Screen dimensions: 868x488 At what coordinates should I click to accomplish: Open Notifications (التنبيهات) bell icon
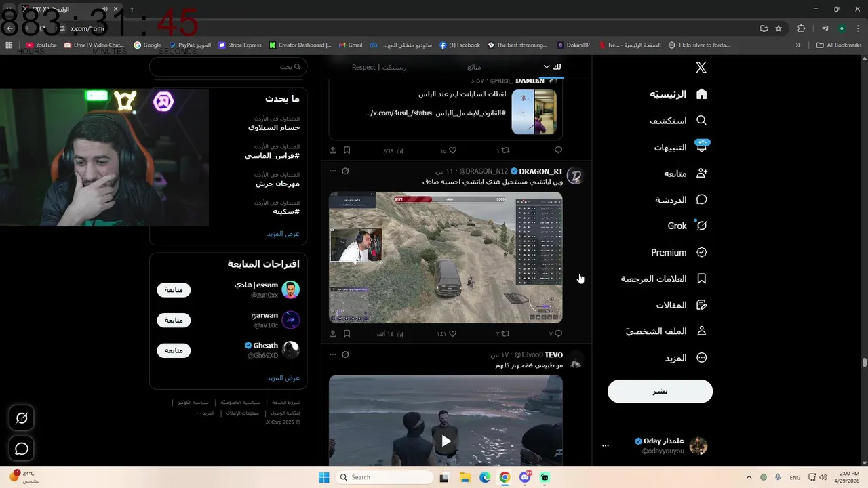[702, 146]
